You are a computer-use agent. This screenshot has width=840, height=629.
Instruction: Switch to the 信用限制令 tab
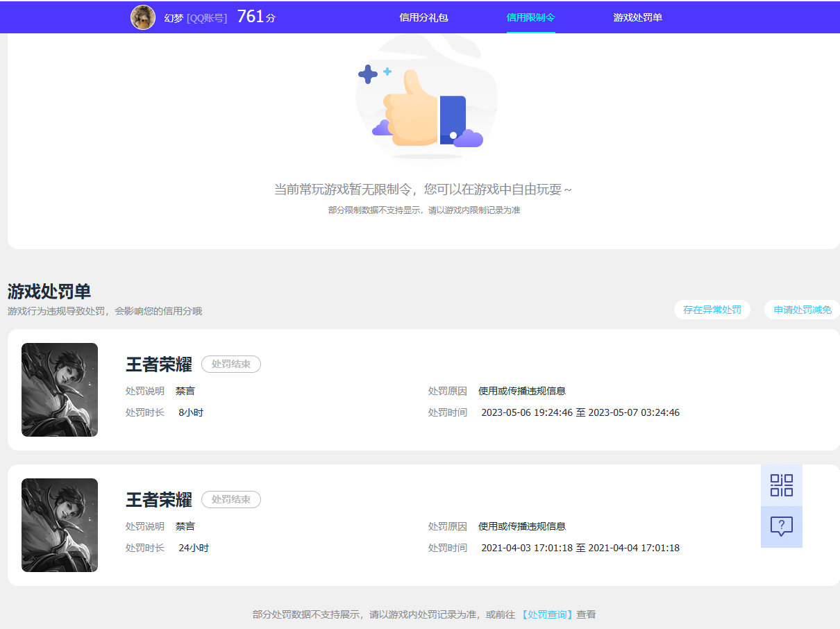coord(531,17)
